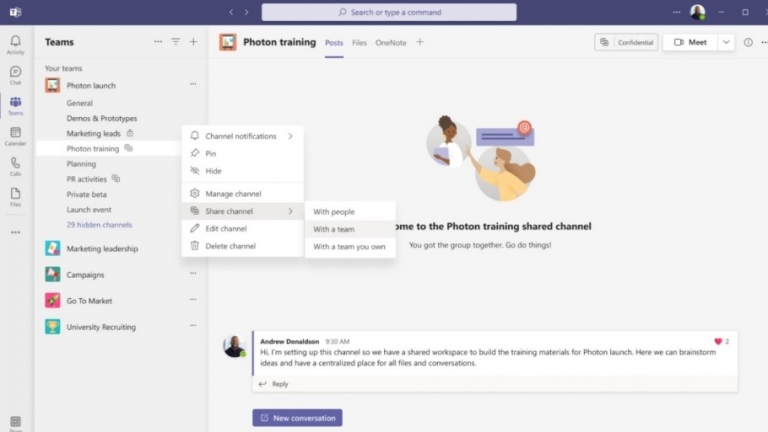Open the PR activities channel
The image size is (768, 432).
pos(87,179)
